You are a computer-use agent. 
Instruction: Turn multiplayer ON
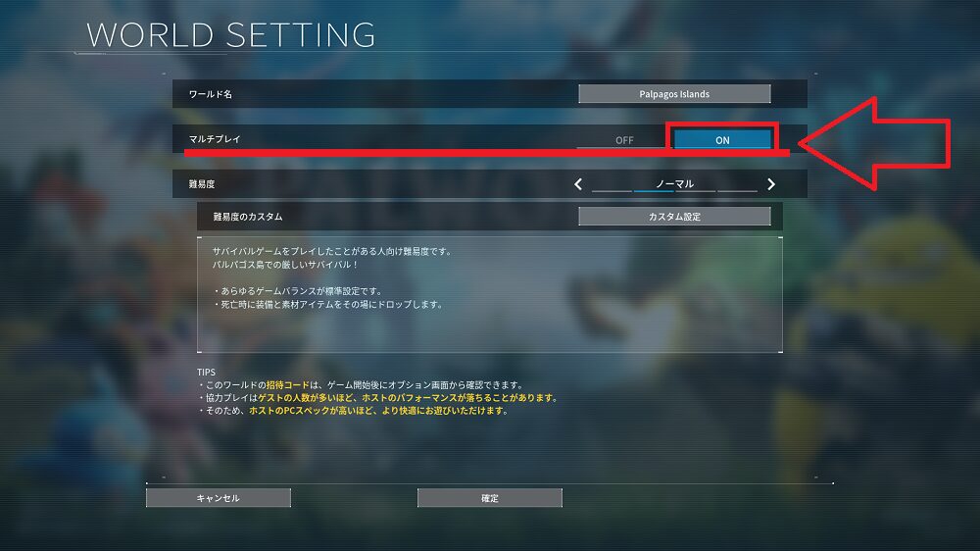(722, 139)
